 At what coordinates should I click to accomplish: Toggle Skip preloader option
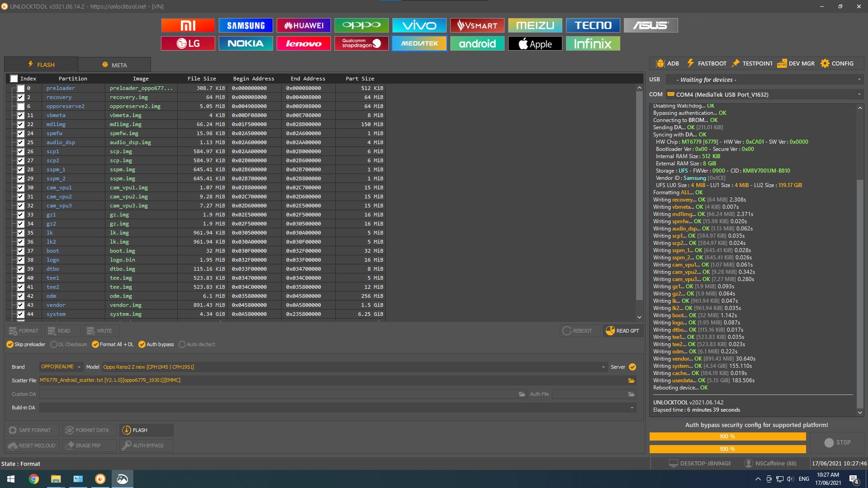pyautogui.click(x=26, y=344)
